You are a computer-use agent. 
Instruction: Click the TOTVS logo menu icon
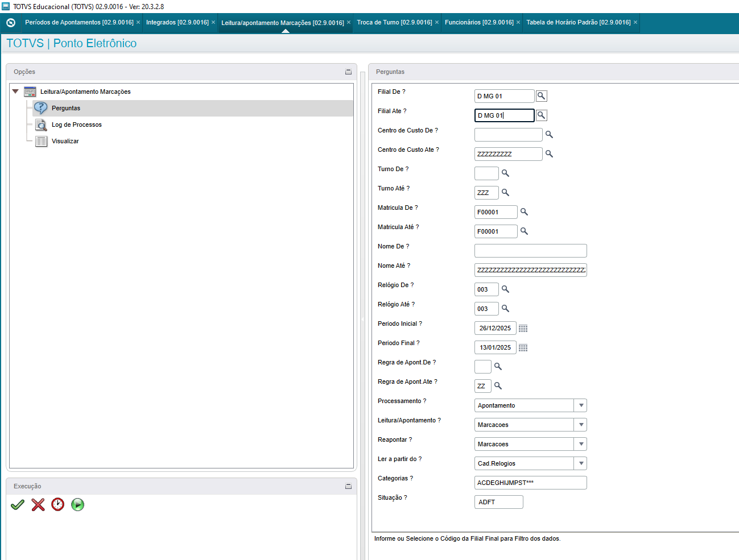(x=11, y=23)
